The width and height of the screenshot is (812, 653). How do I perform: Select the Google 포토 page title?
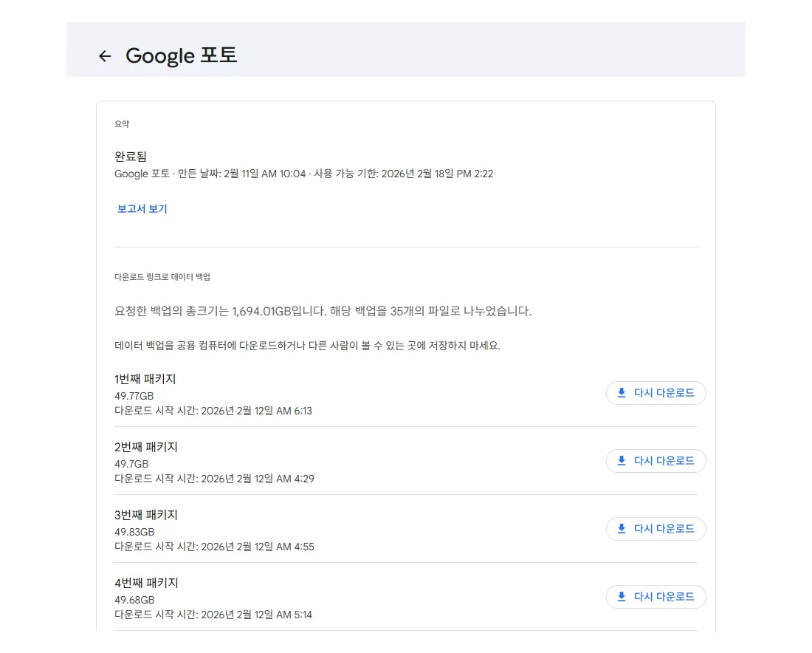click(x=182, y=55)
